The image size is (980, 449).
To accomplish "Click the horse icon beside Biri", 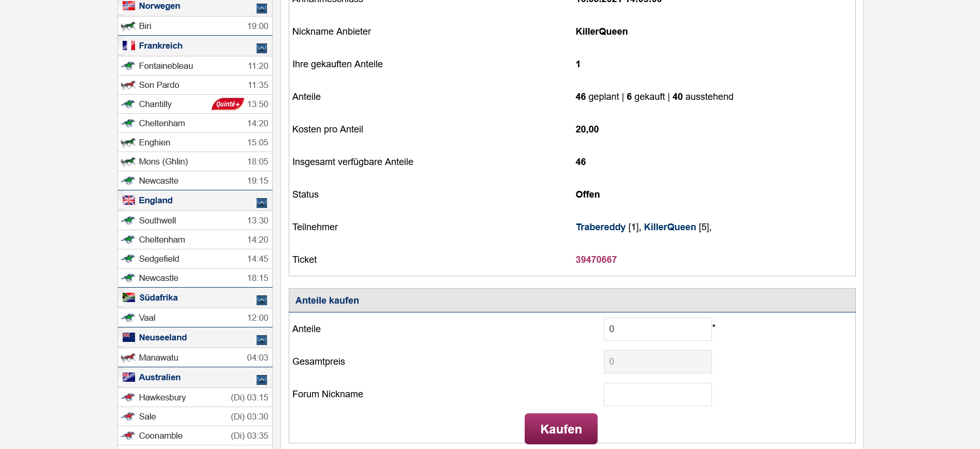I will (128, 26).
